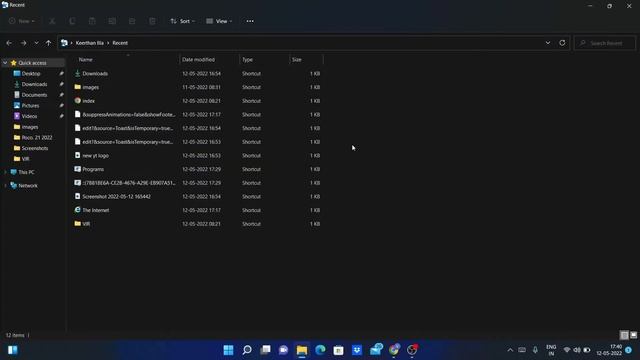Open Pictures in the sidebar
This screenshot has height=360, width=640.
[30, 105]
